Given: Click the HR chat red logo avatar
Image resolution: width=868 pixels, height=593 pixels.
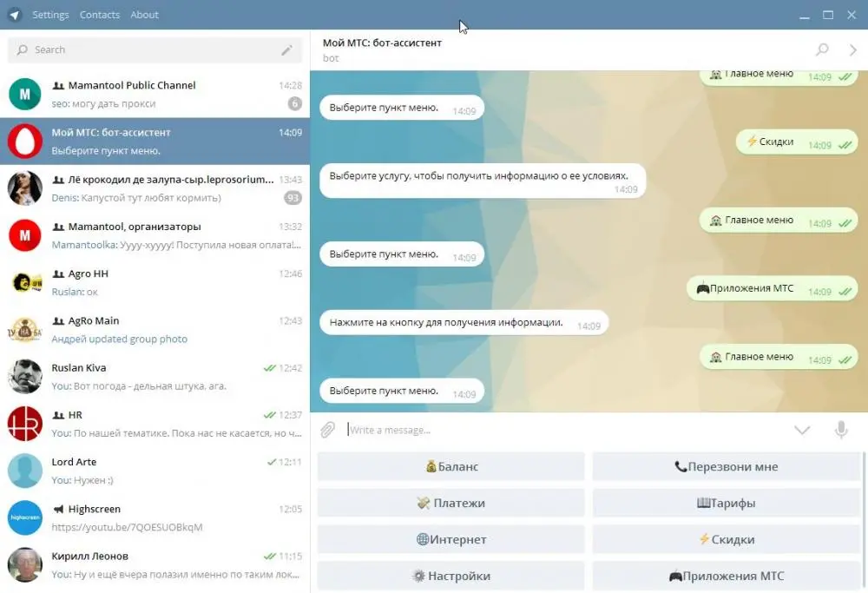Looking at the screenshot, I should click(25, 424).
